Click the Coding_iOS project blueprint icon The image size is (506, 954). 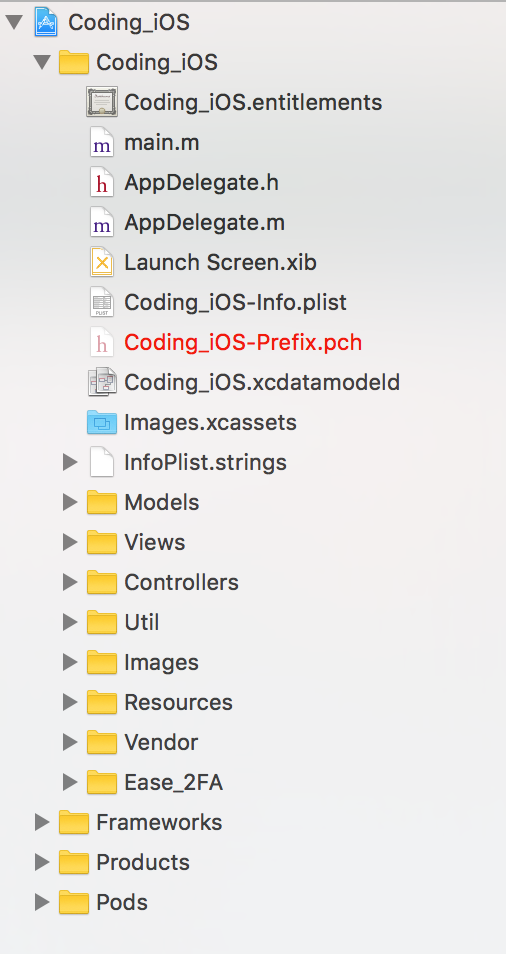[x=46, y=22]
